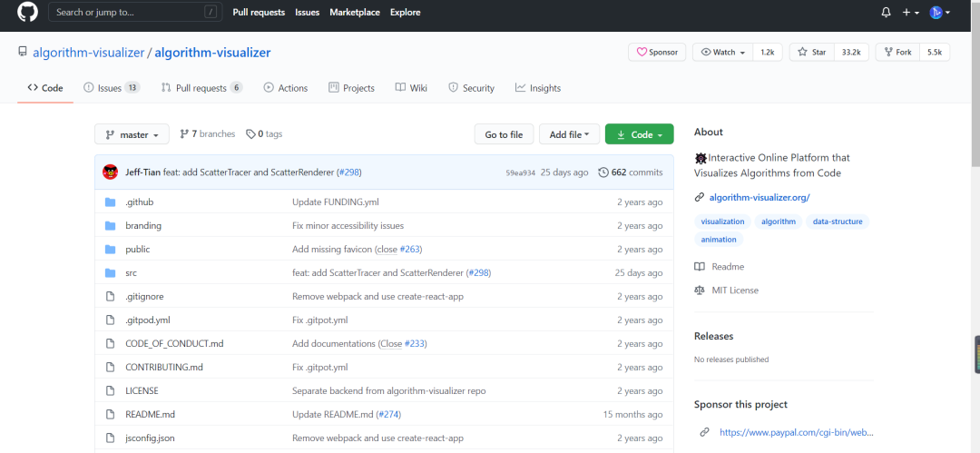The width and height of the screenshot is (980, 453).
Task: Switch to the repository Issues tab
Action: [112, 88]
